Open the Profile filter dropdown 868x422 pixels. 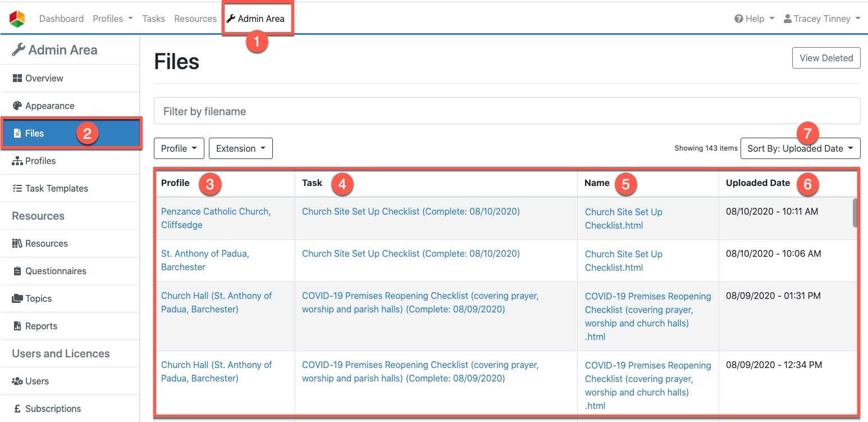[179, 148]
